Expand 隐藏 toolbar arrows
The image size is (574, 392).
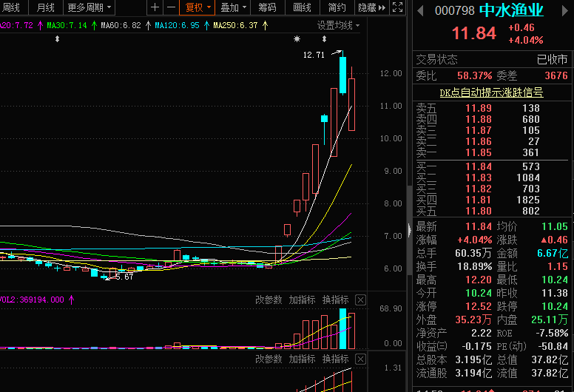point(371,7)
